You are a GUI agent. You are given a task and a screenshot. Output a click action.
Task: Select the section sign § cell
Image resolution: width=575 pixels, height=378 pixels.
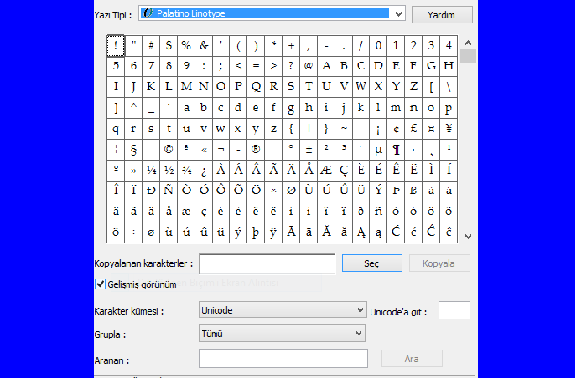click(x=133, y=150)
